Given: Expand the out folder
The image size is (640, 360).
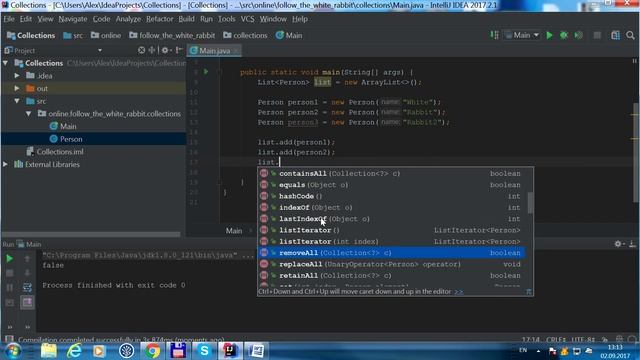Looking at the screenshot, I should [17, 89].
